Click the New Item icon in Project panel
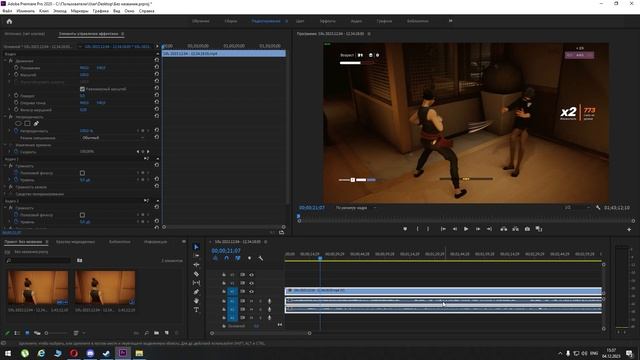Viewport: 640px width, 360px height. 167,333
